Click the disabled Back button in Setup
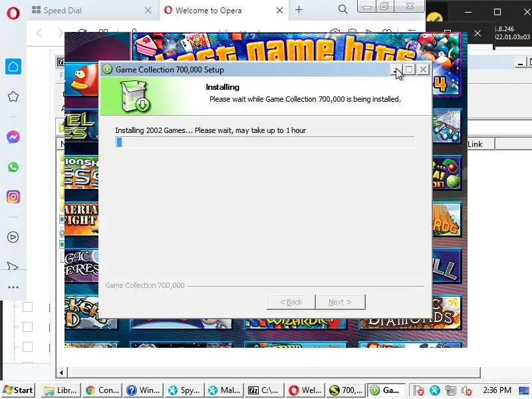Viewport: 532px width, 399px height. 291,302
